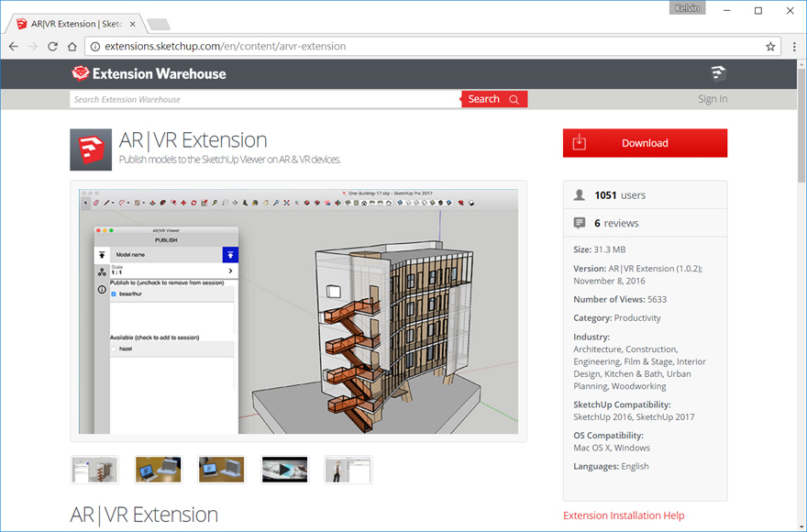This screenshot has width=807, height=532.
Task: Click the browser forward arrow
Action: tap(33, 47)
